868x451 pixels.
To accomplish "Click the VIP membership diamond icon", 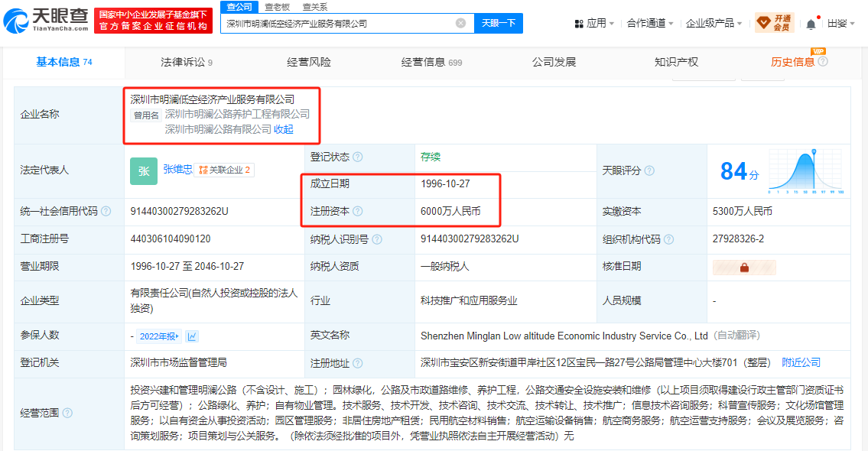I will pos(764,23).
